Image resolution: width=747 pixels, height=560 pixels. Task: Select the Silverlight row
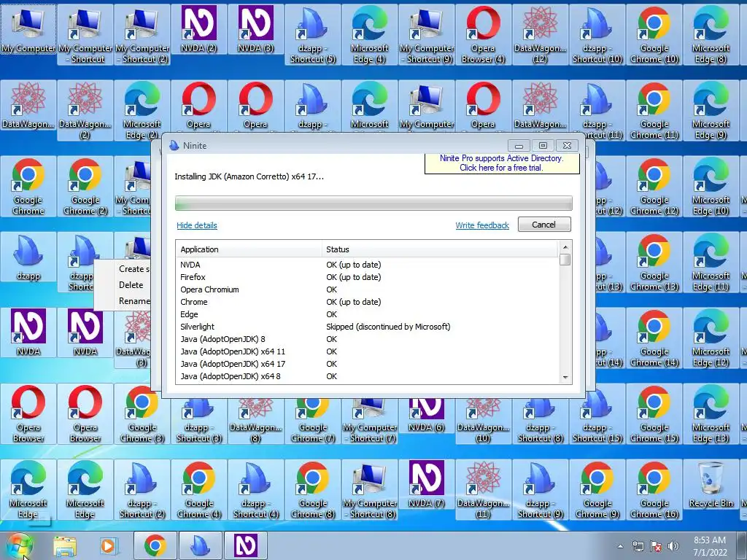pyautogui.click(x=367, y=327)
